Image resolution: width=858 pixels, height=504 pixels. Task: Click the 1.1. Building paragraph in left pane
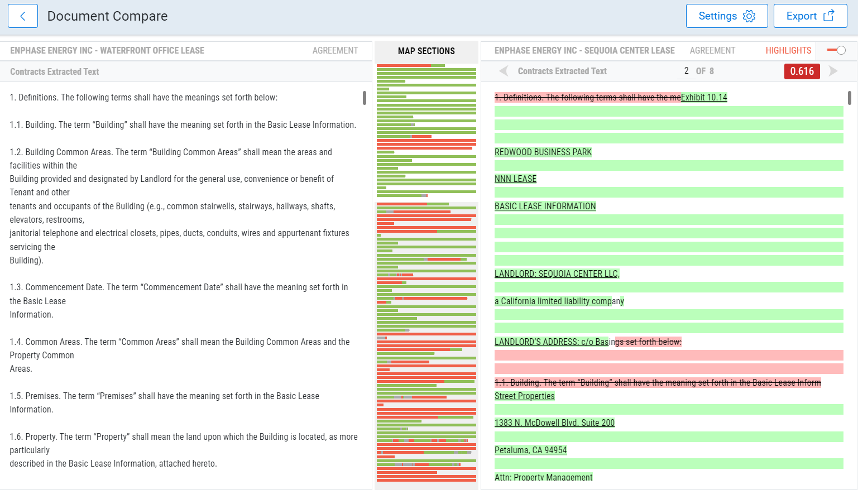[183, 124]
